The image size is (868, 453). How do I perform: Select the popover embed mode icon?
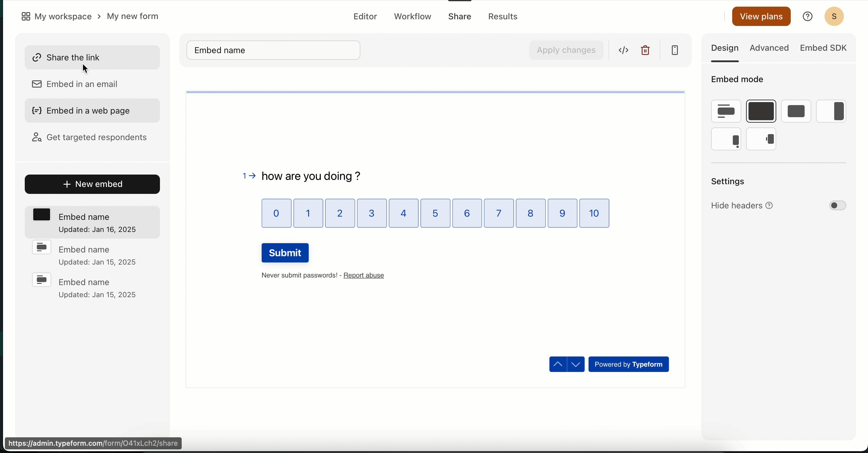726,139
